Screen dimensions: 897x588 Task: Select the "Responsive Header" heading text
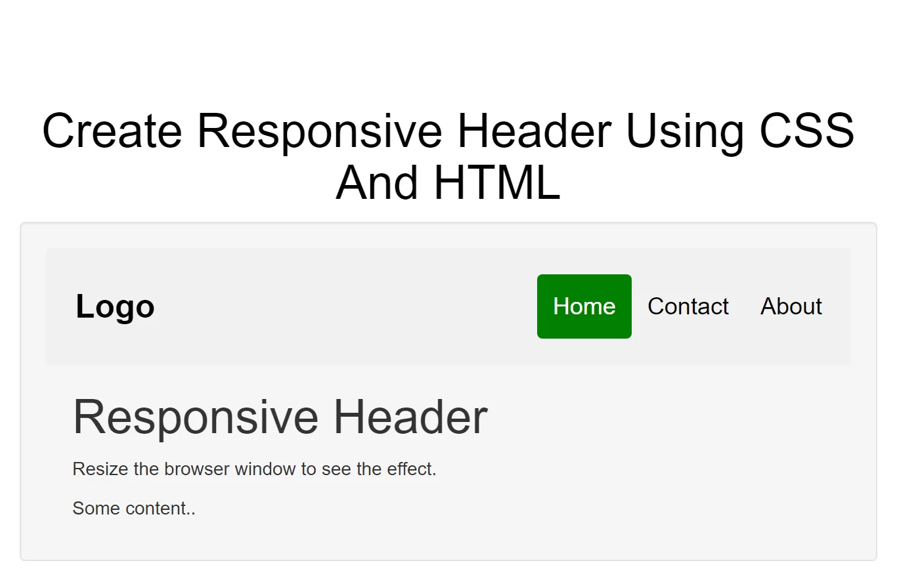pyautogui.click(x=280, y=417)
